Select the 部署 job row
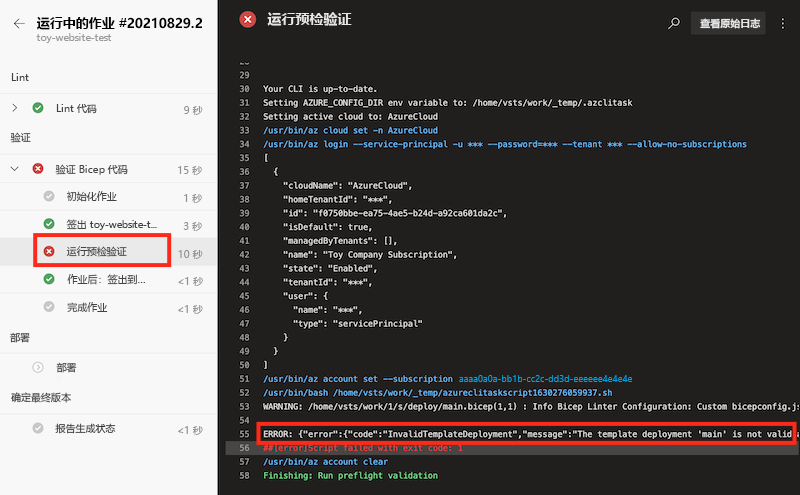This screenshot has width=800, height=495. [x=108, y=367]
